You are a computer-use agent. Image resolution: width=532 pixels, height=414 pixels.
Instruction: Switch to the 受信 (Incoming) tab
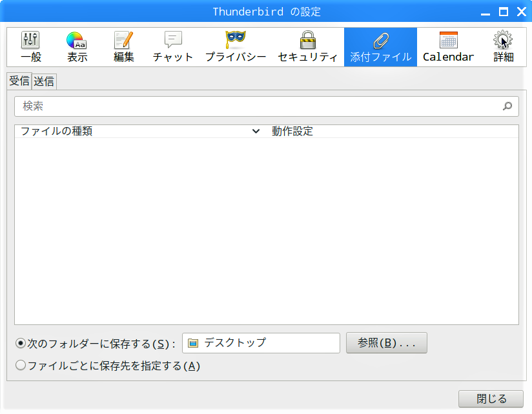19,81
